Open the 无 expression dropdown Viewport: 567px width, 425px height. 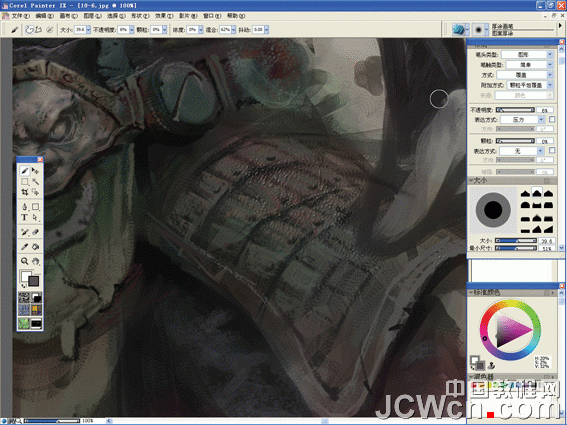click(521, 151)
